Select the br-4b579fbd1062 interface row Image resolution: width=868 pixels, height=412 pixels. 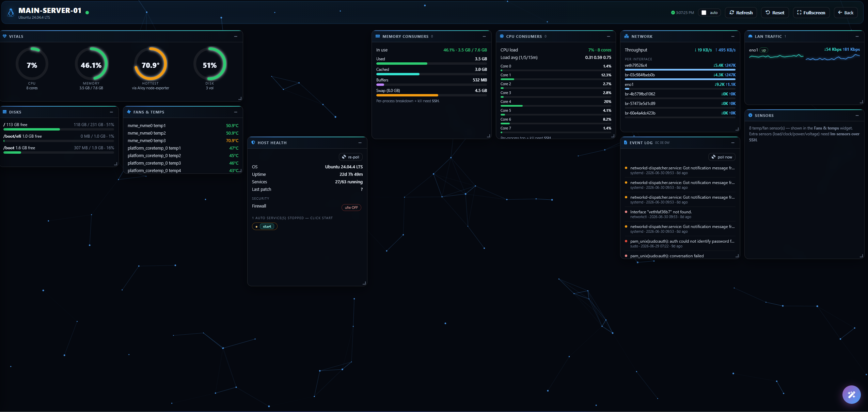[680, 95]
